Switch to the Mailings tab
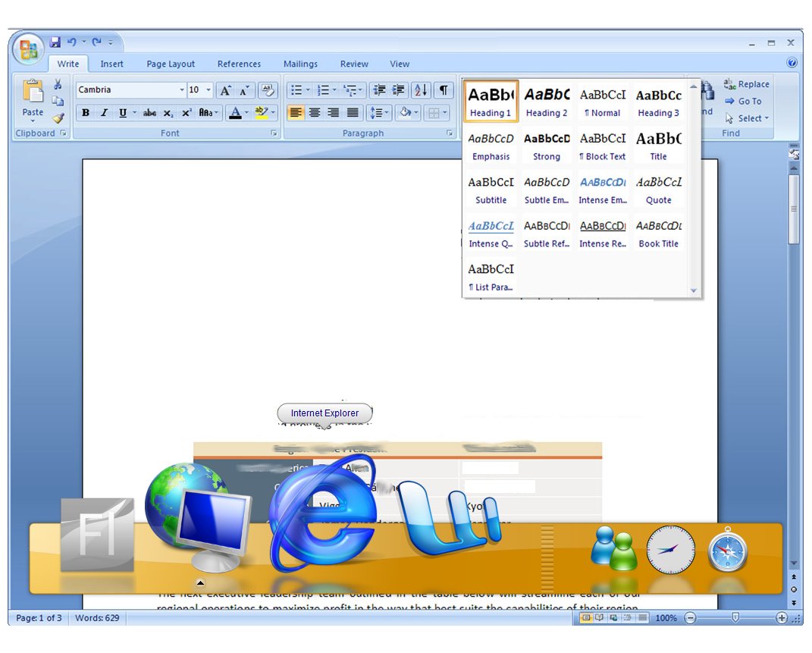Screen dimensions: 812x653 pyautogui.click(x=300, y=64)
